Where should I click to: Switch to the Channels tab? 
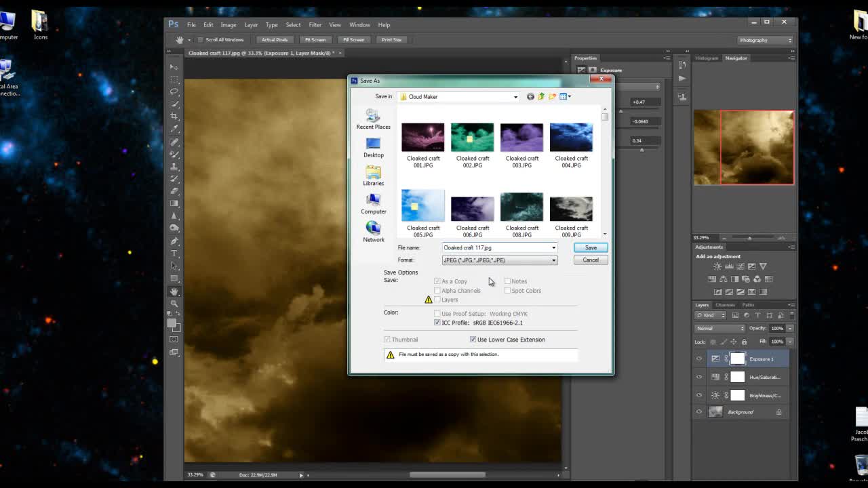click(x=725, y=305)
